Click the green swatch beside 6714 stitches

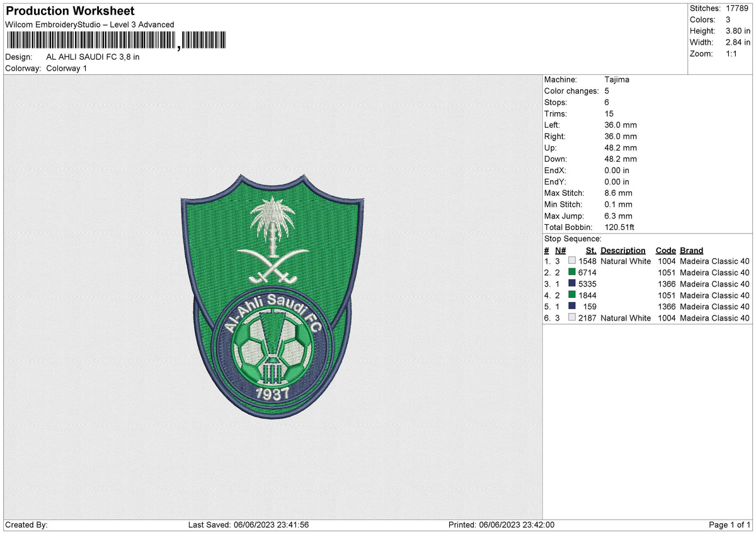pyautogui.click(x=572, y=272)
